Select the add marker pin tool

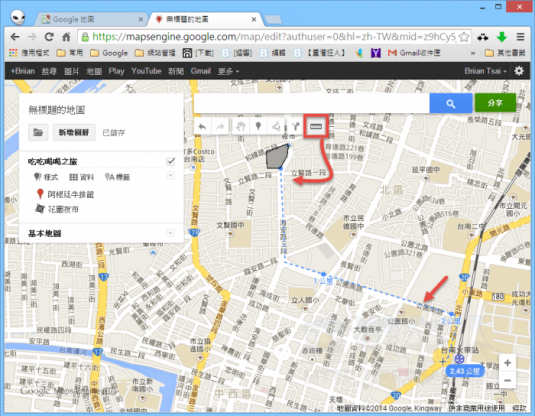[x=258, y=127]
